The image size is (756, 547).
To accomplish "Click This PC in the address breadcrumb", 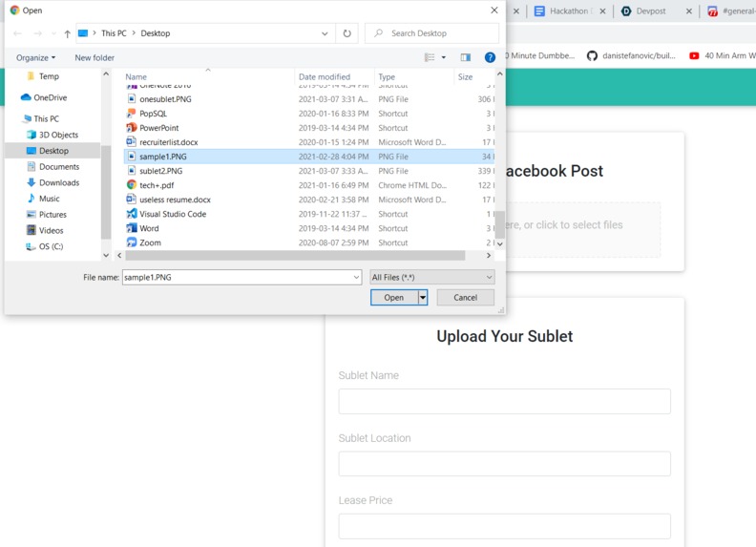I will pos(114,33).
